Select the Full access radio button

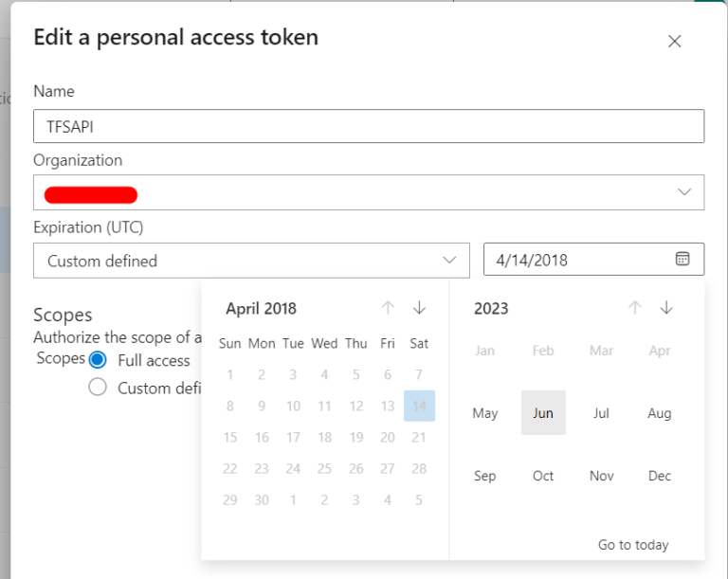click(x=98, y=360)
